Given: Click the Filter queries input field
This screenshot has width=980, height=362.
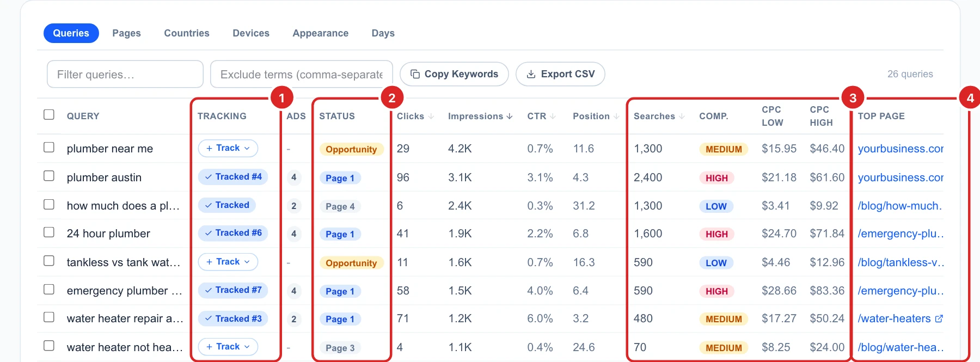Looking at the screenshot, I should tap(125, 74).
